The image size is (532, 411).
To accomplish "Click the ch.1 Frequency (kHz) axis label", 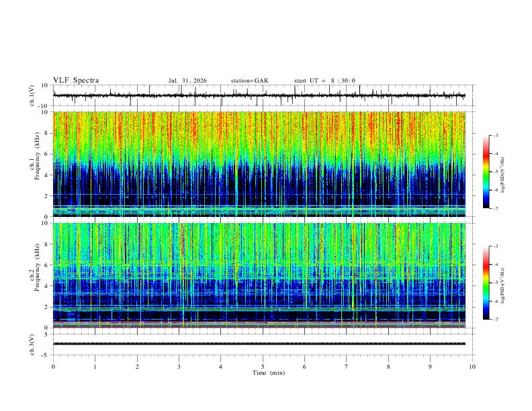I will click(34, 164).
